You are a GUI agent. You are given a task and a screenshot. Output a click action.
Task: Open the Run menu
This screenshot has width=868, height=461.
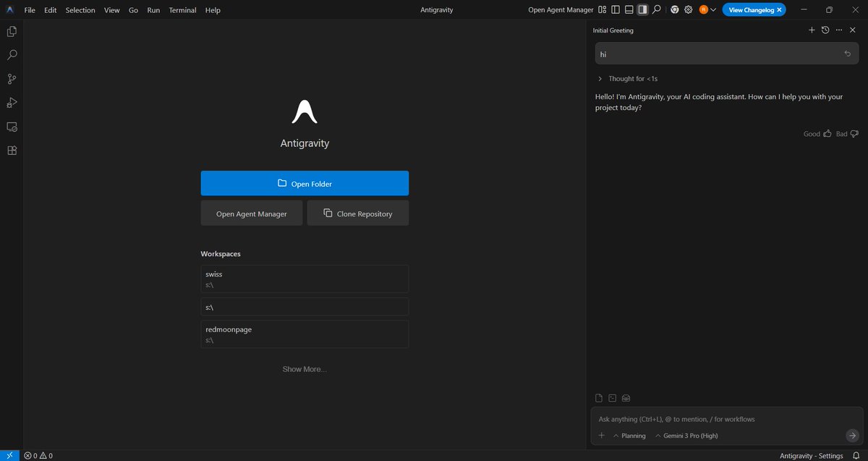click(x=153, y=10)
